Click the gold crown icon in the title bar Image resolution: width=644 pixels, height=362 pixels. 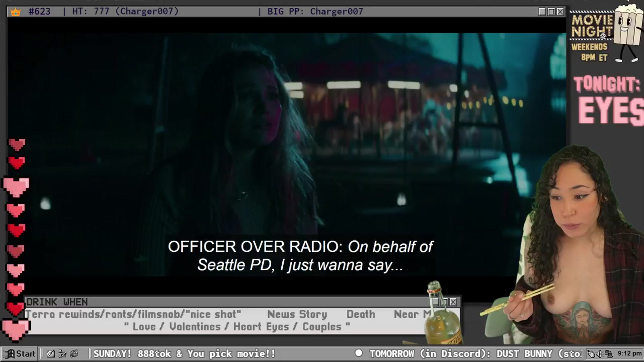pyautogui.click(x=15, y=12)
